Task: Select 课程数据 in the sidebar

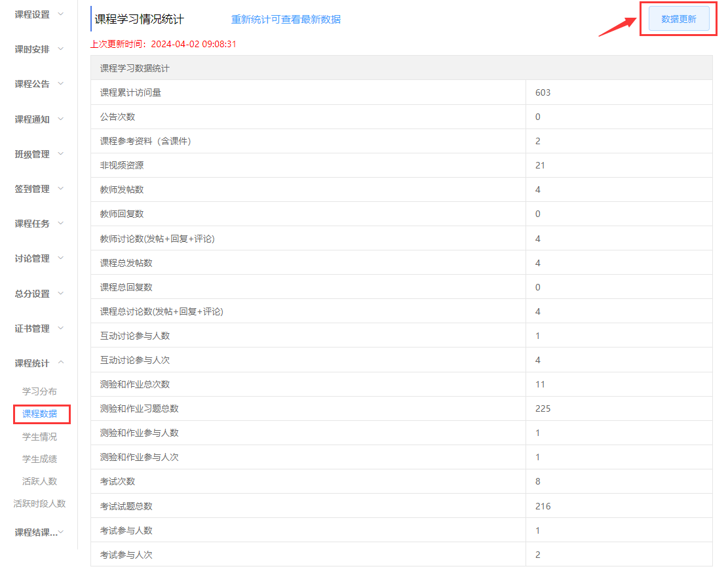Action: 39,414
